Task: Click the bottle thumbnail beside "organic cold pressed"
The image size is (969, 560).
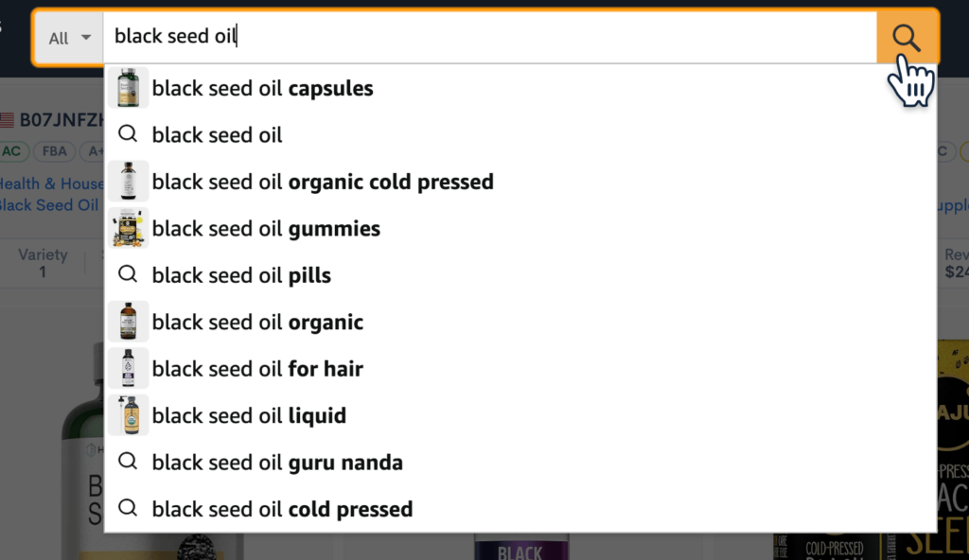Action: coord(128,181)
